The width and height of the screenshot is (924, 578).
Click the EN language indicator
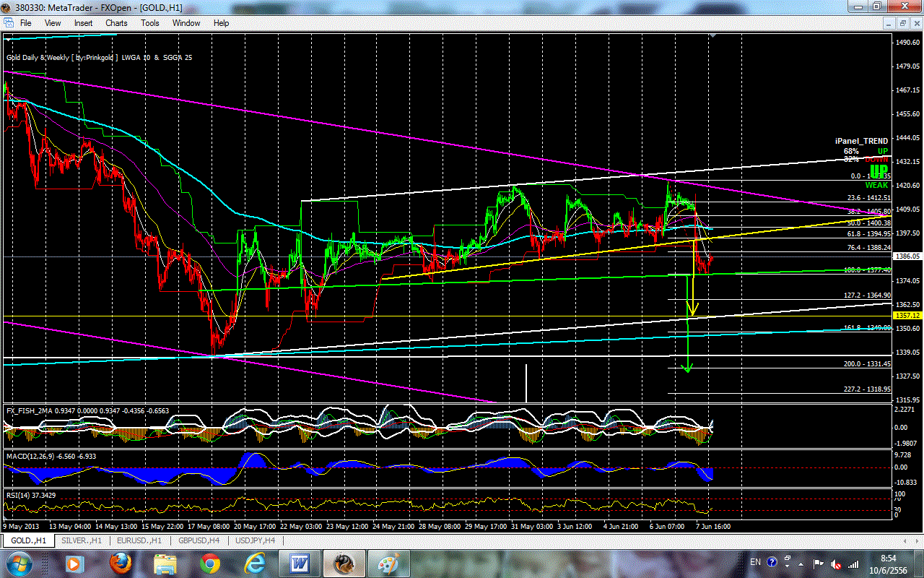755,561
